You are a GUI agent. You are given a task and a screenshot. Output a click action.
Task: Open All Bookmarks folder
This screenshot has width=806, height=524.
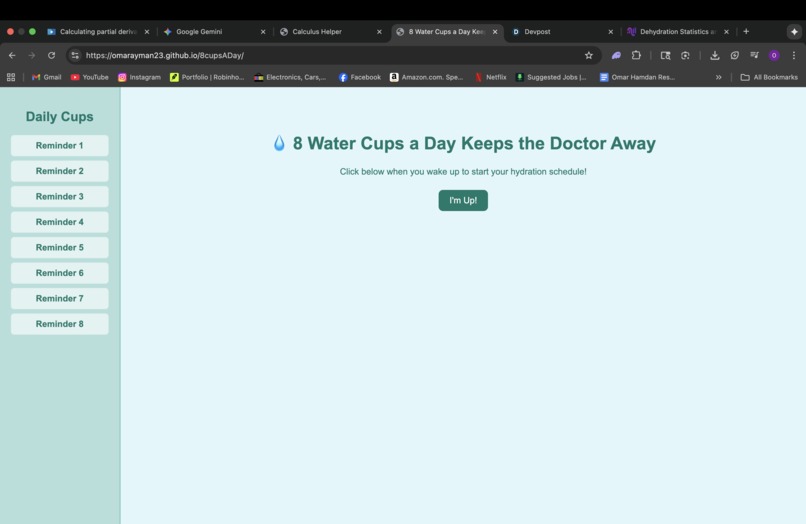click(769, 77)
